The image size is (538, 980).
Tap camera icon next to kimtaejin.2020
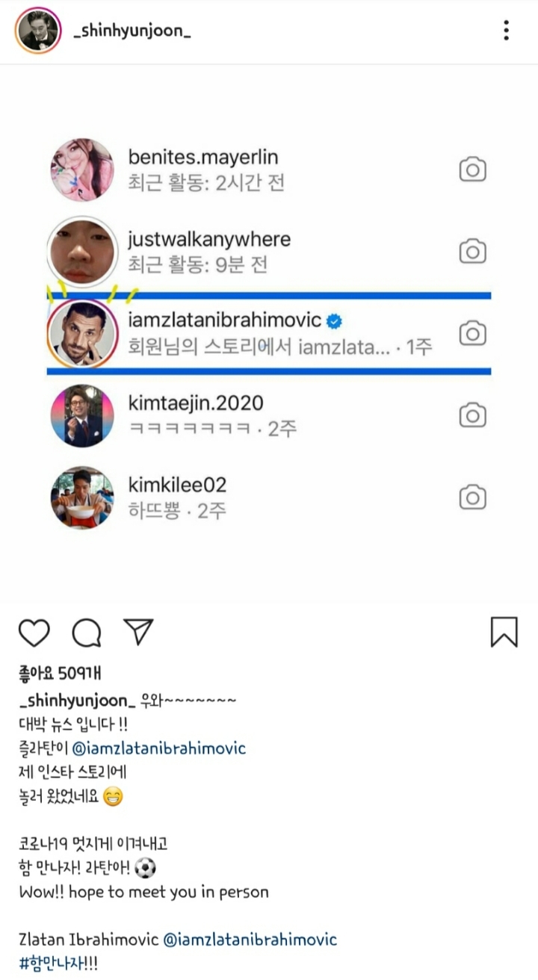472,415
